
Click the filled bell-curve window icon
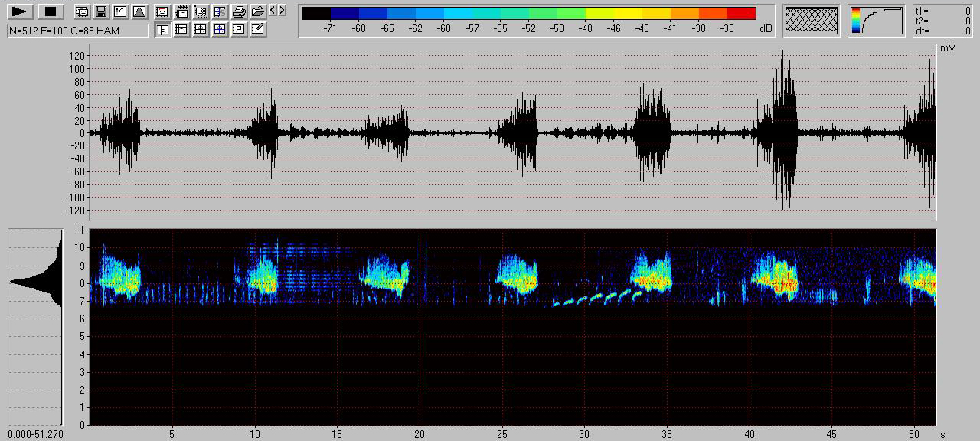(x=139, y=11)
